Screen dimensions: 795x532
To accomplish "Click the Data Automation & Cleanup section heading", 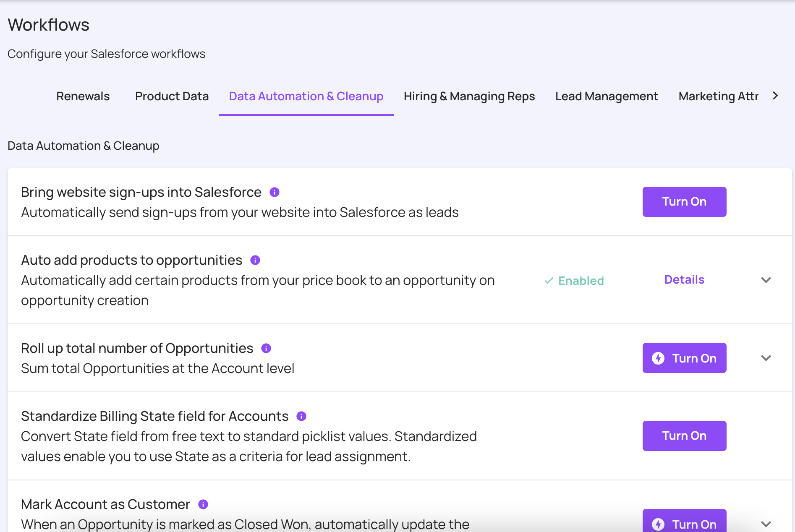I will coord(83,146).
